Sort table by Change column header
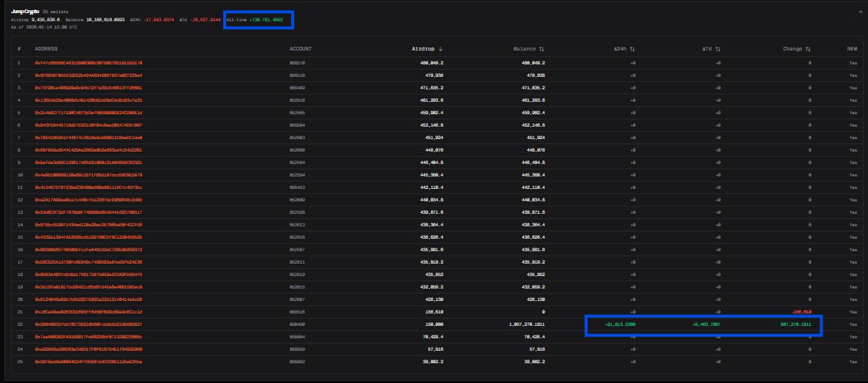This screenshot has height=383, width=868. [796, 49]
